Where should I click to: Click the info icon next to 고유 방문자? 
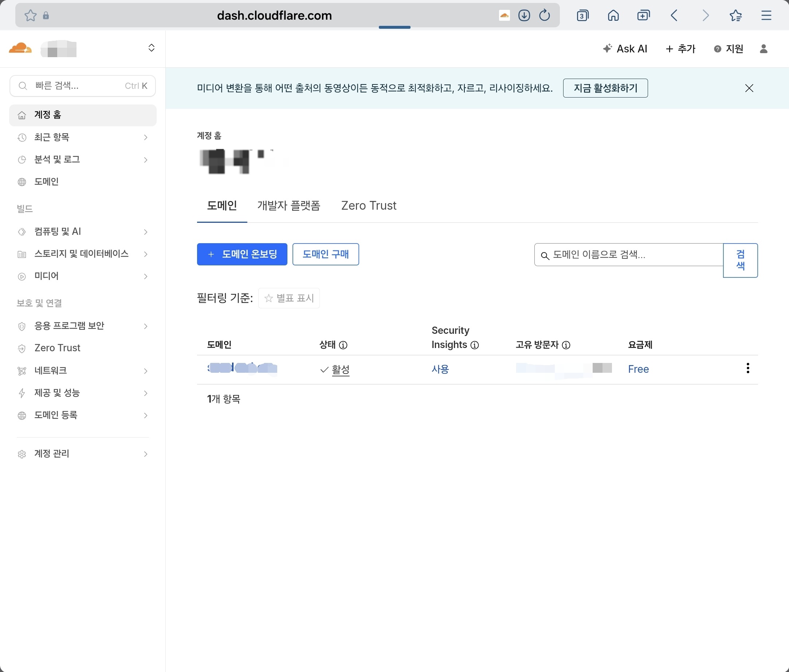(x=566, y=345)
